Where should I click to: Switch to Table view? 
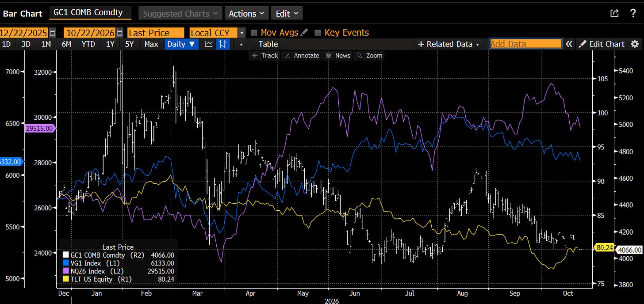pos(268,44)
